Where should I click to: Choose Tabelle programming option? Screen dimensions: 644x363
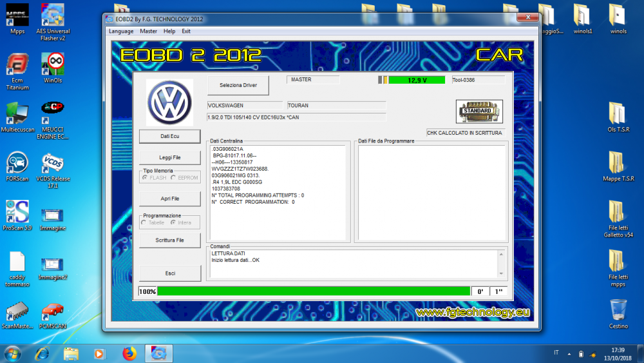click(144, 222)
